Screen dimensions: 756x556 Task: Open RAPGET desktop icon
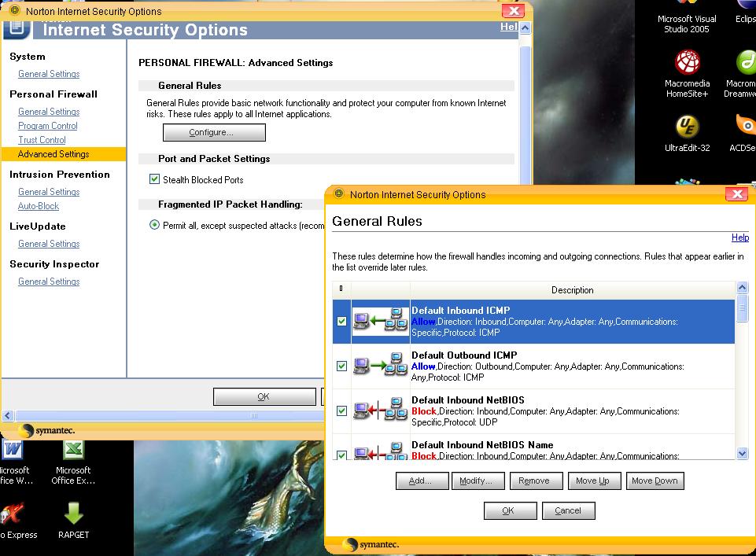tap(73, 521)
